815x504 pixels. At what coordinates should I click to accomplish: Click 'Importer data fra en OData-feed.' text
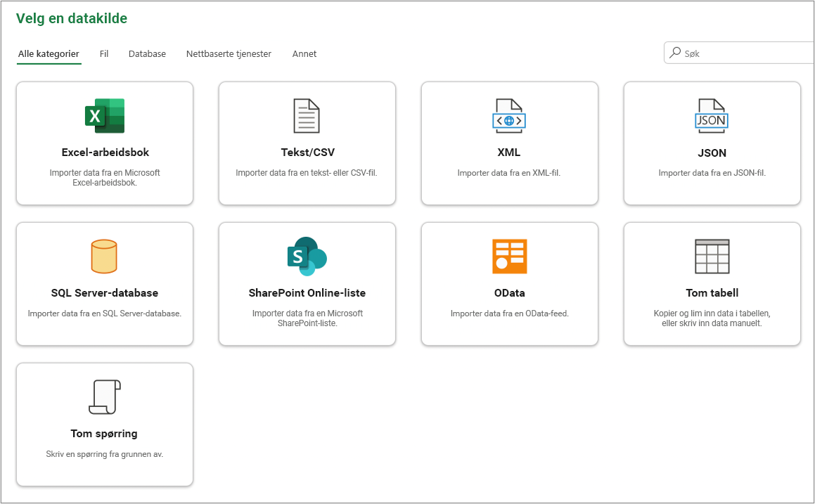tap(509, 314)
